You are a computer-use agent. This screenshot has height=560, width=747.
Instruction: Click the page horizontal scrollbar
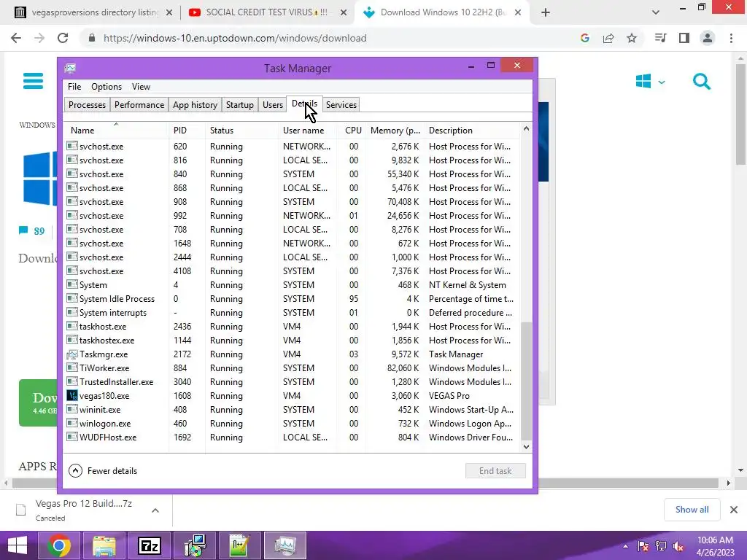coord(365,483)
